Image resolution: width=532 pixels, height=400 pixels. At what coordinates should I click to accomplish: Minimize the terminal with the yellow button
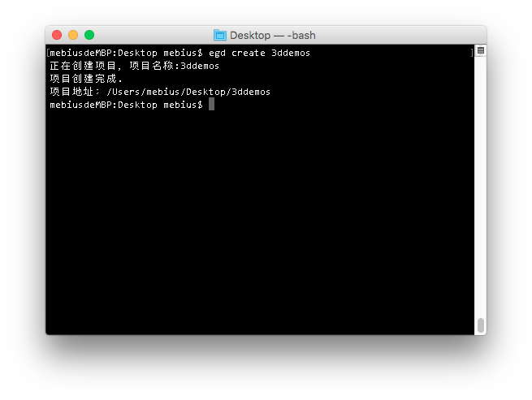(x=73, y=35)
